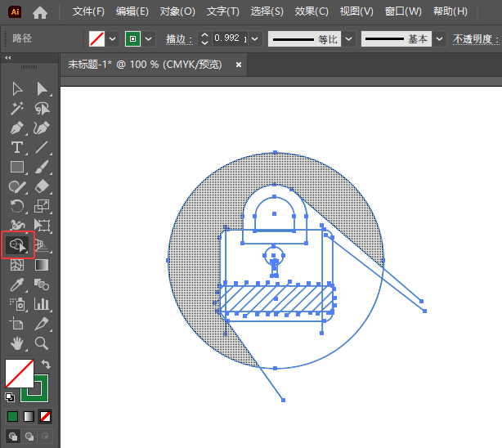
Task: Enable Draw Normal mode
Action: click(x=13, y=437)
